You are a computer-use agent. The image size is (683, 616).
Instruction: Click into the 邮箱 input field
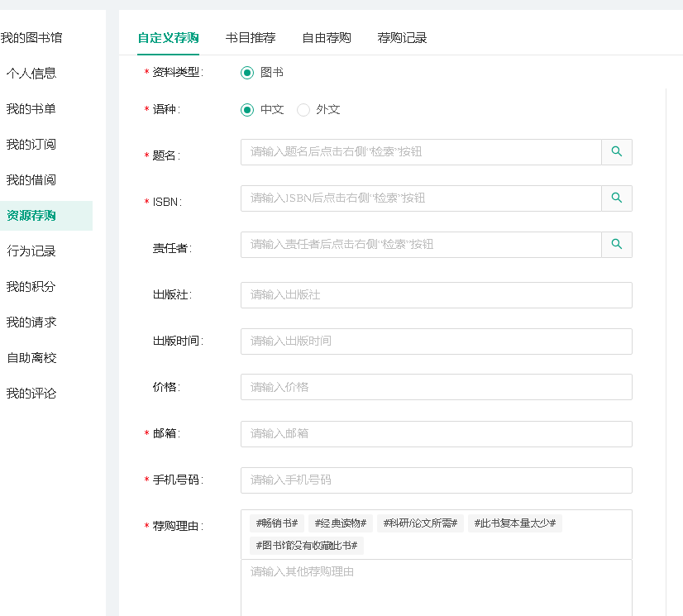436,434
